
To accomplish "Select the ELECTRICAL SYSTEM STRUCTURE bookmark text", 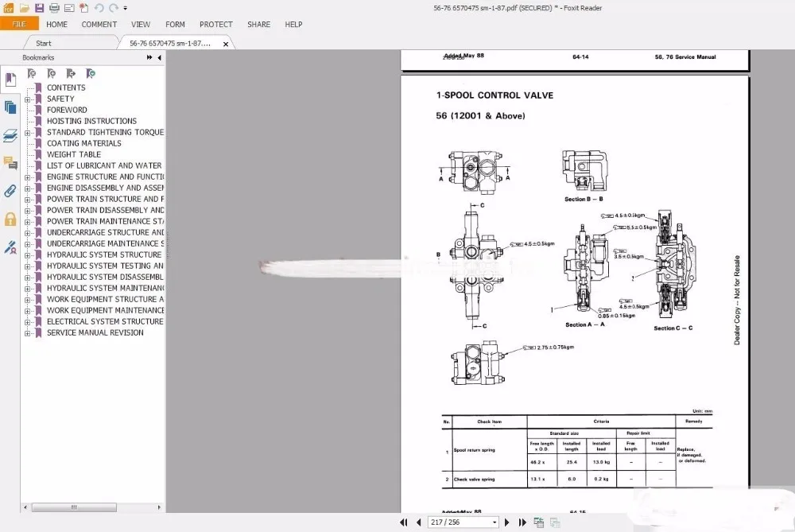I will [106, 322].
